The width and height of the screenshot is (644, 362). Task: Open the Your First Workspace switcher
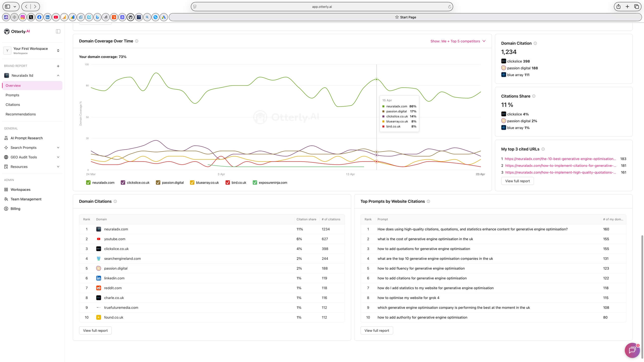pyautogui.click(x=32, y=51)
